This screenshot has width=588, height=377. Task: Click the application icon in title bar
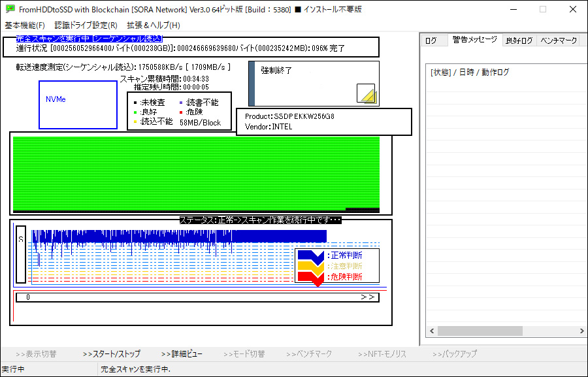point(10,9)
